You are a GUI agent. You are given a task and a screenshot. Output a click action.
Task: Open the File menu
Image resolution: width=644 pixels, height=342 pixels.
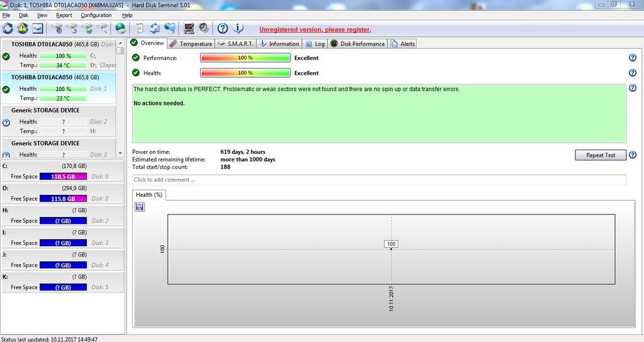6,15
